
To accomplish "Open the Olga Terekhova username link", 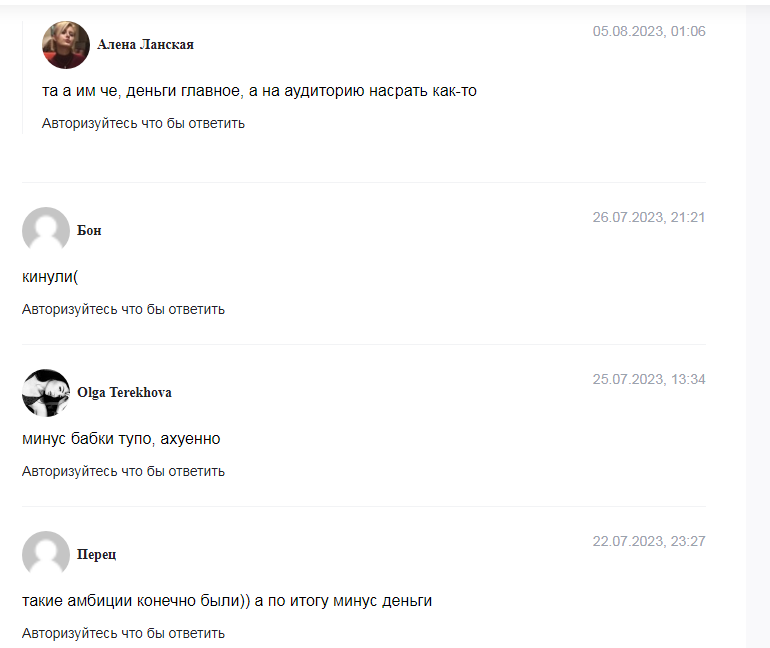I will pos(124,393).
